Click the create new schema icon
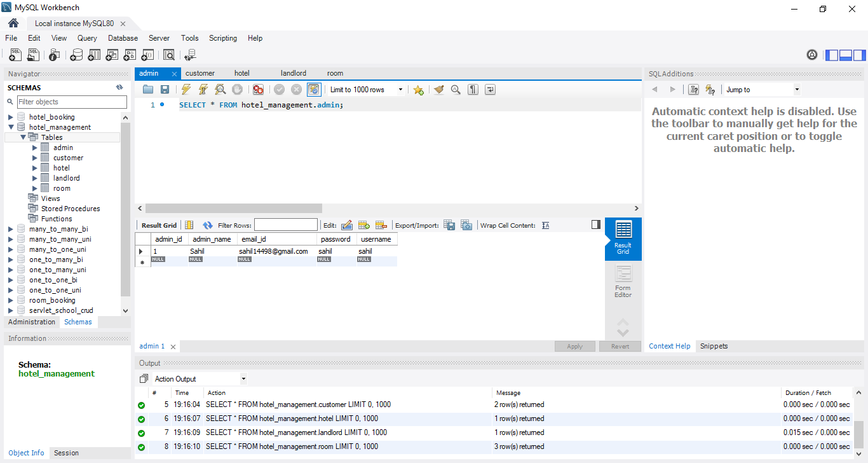Screen dimensions: 868x463 point(76,55)
